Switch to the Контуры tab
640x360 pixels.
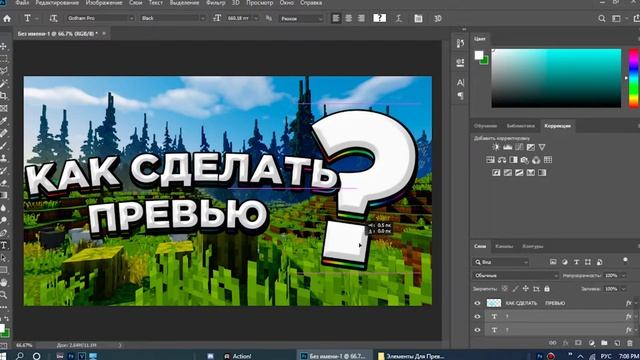[533, 246]
